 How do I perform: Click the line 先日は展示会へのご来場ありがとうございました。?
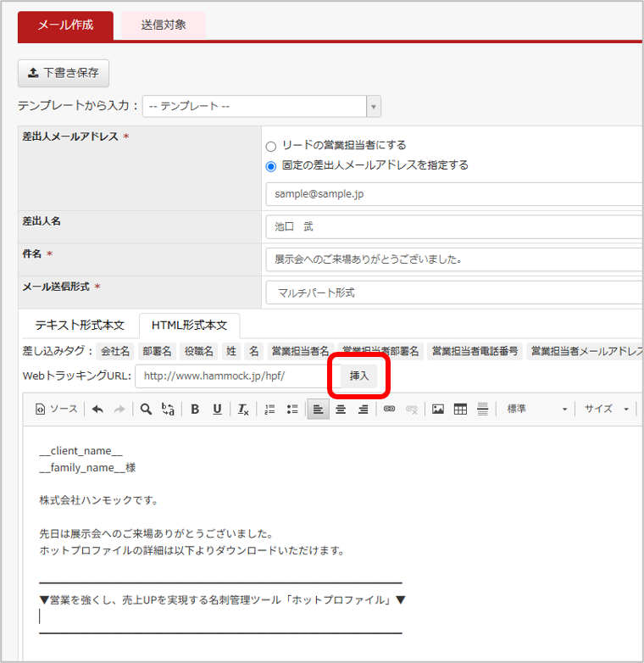[x=157, y=533]
